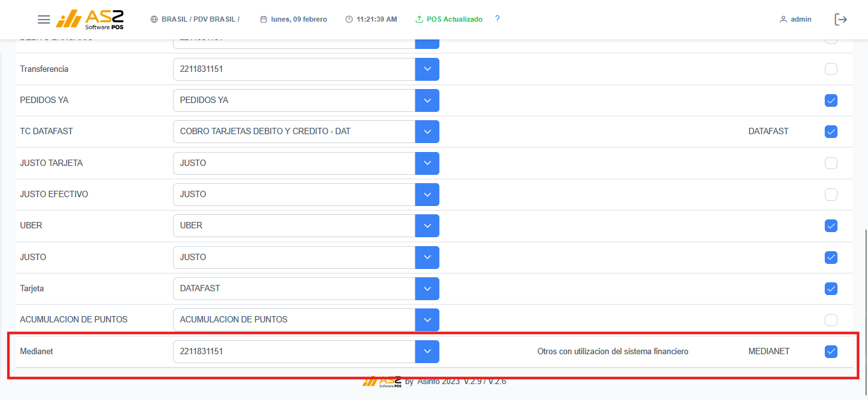This screenshot has height=400, width=868.
Task: Click the AS2 Software POS logo
Action: [x=90, y=20]
